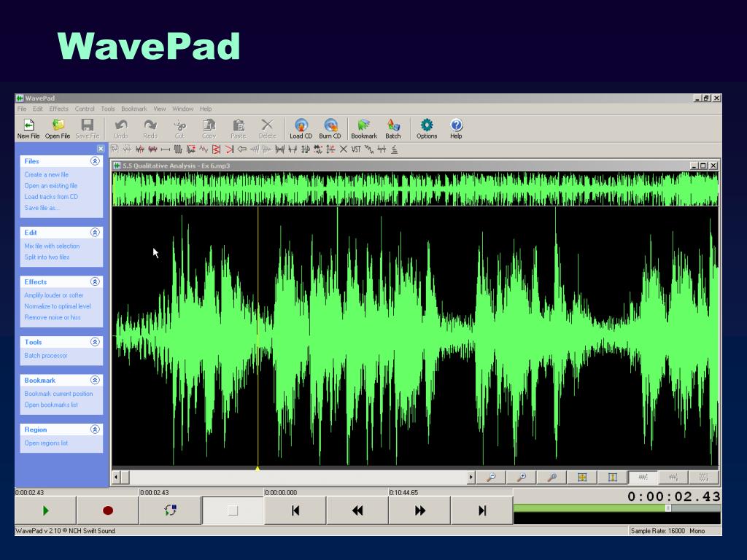
Task: Choose 'Mix file with selection'
Action: (x=52, y=246)
